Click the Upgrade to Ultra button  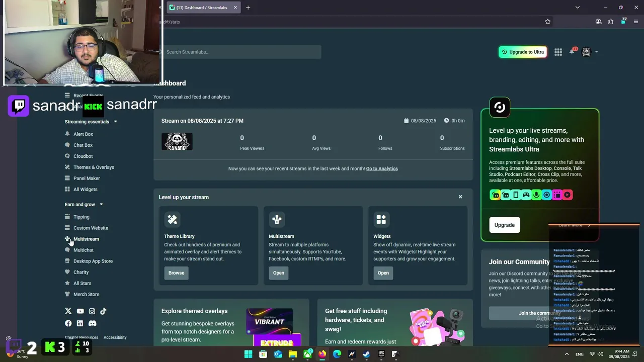pyautogui.click(x=523, y=52)
